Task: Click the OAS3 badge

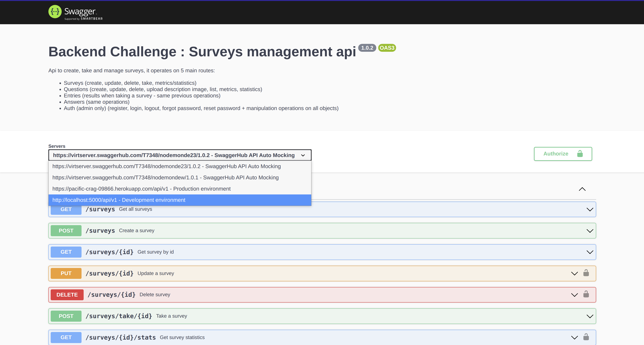Action: (x=387, y=48)
